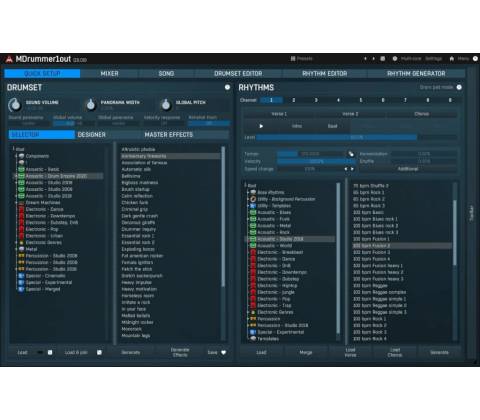The width and height of the screenshot is (480, 420).
Task: Click the Merge button
Action: point(306,352)
